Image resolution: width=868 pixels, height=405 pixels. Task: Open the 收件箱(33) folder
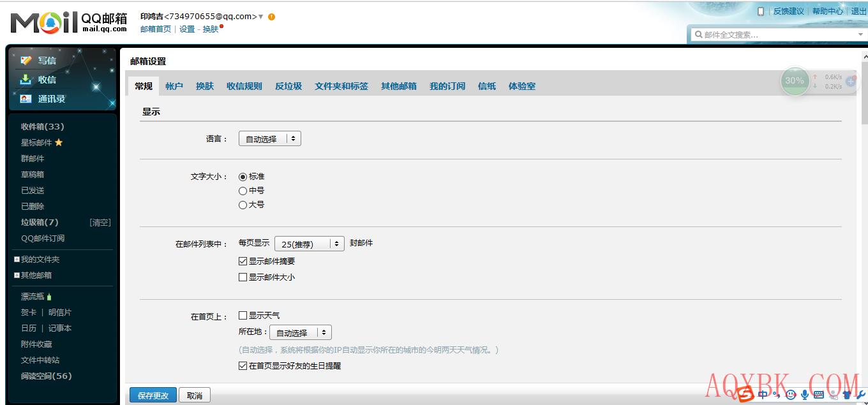[43, 126]
